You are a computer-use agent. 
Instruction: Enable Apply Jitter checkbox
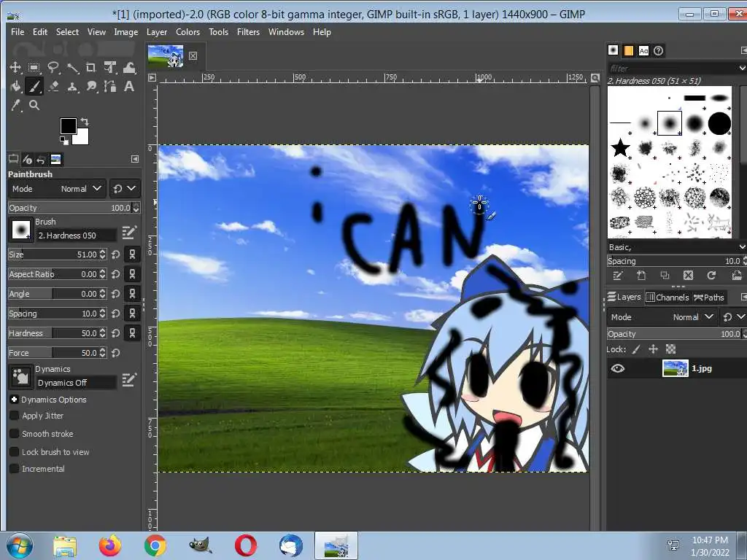click(x=15, y=416)
